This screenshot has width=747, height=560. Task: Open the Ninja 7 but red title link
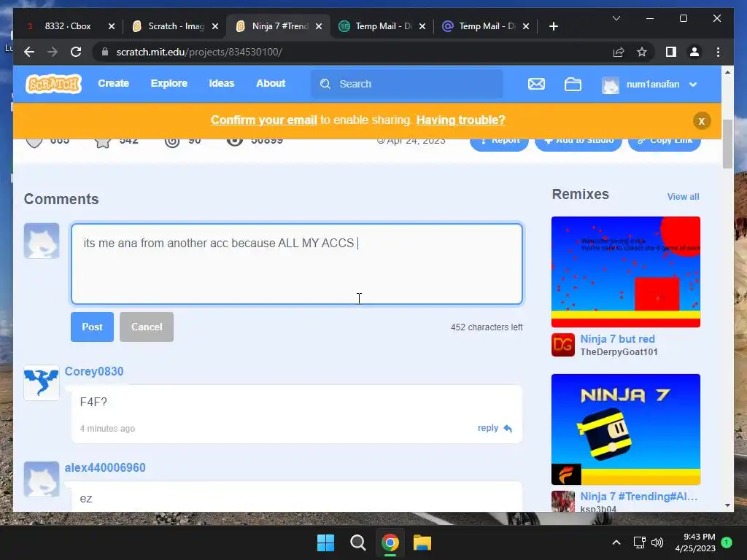tap(617, 339)
